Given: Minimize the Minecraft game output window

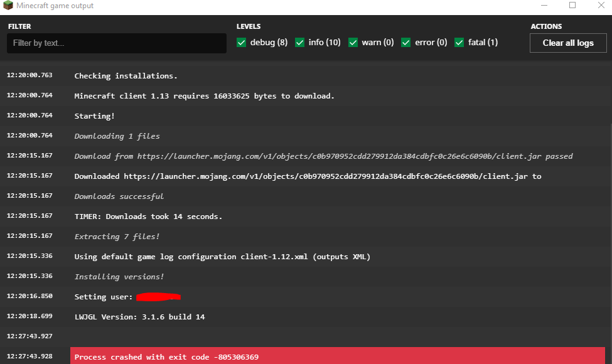Looking at the screenshot, I should tap(544, 6).
